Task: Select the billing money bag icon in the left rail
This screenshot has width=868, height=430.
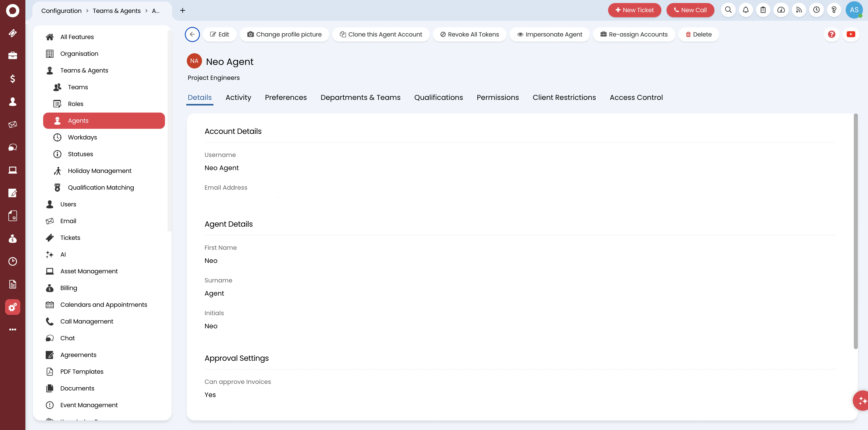Action: pos(12,239)
